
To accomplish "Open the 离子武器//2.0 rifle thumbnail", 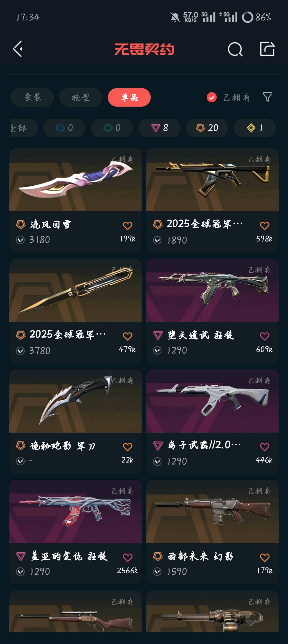I will point(213,401).
